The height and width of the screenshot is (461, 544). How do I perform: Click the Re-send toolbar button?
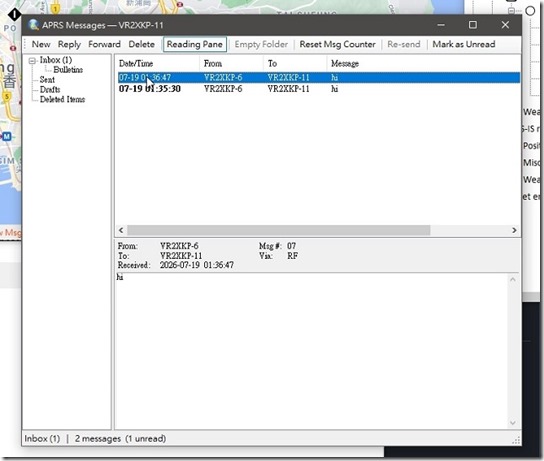click(x=404, y=44)
